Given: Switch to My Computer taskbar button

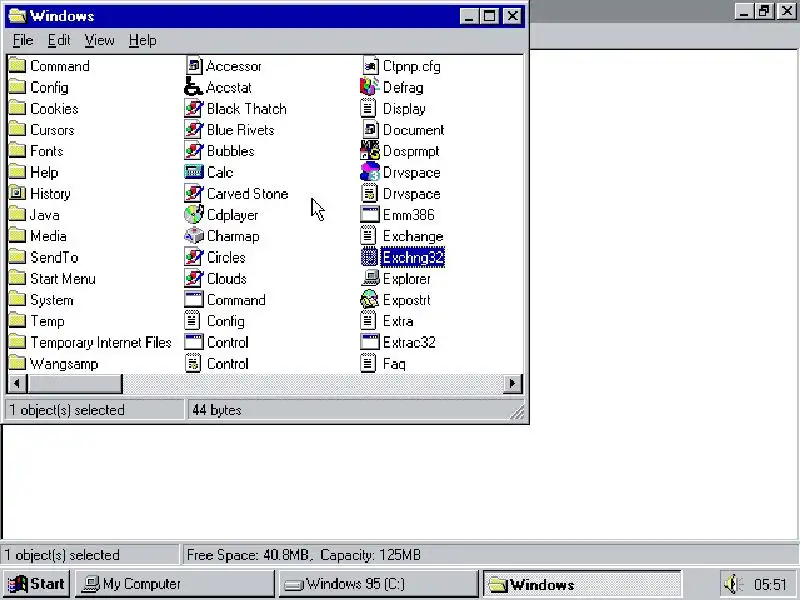Looking at the screenshot, I should 175,584.
